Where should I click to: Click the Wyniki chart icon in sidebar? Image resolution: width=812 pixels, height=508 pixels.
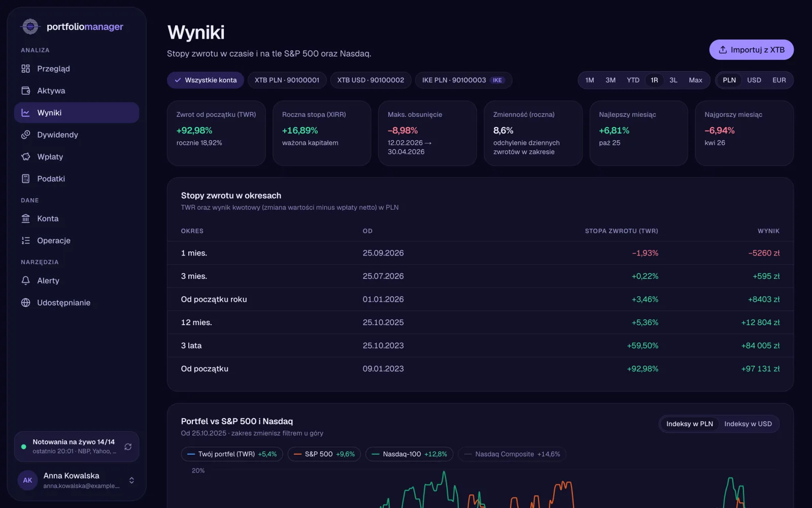coord(26,113)
